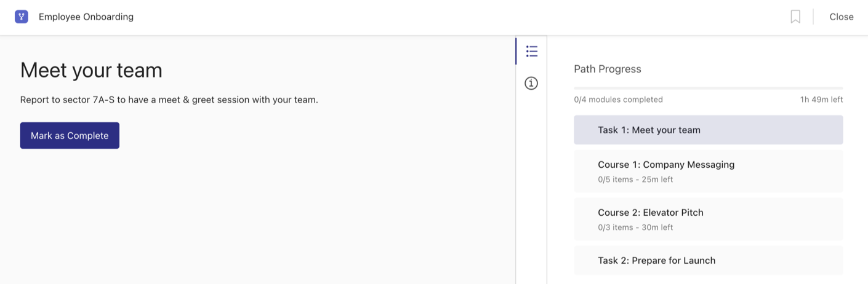Open the path outline list icon
868x284 pixels.
pyautogui.click(x=532, y=51)
